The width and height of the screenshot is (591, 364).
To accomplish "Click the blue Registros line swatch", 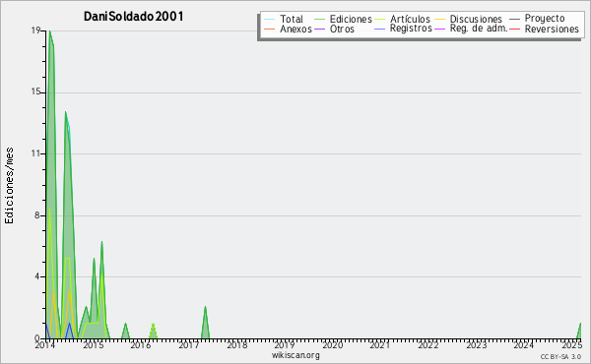I will 380,29.
